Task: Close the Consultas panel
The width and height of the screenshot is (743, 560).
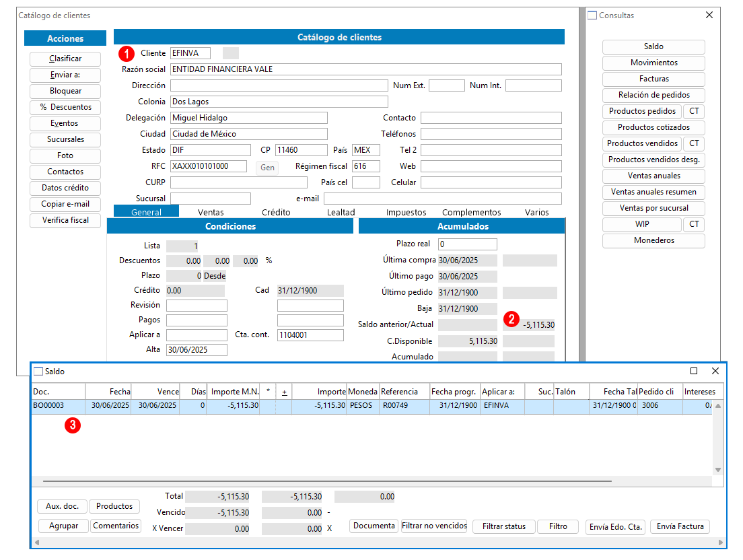Action: 709,15
